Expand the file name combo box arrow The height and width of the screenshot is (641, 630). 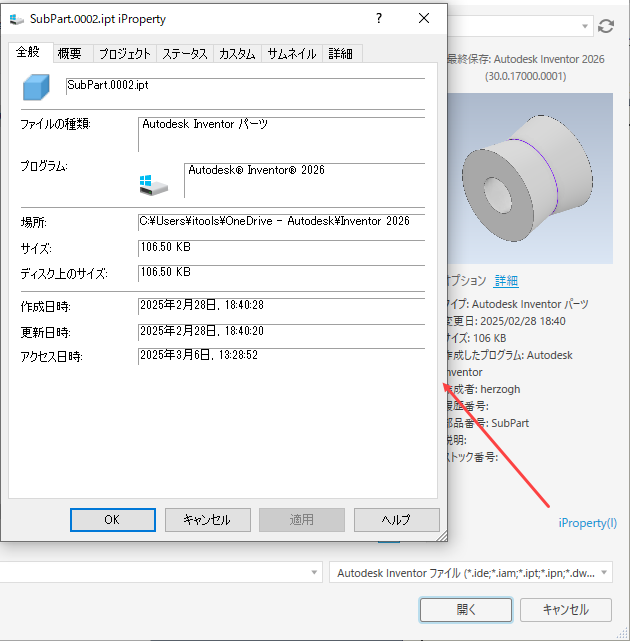tap(314, 572)
